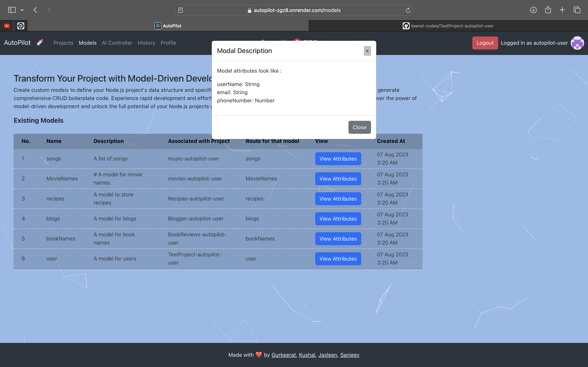Viewport: 588px width, 367px height.
Task: Open the History nav link
Action: coord(146,43)
